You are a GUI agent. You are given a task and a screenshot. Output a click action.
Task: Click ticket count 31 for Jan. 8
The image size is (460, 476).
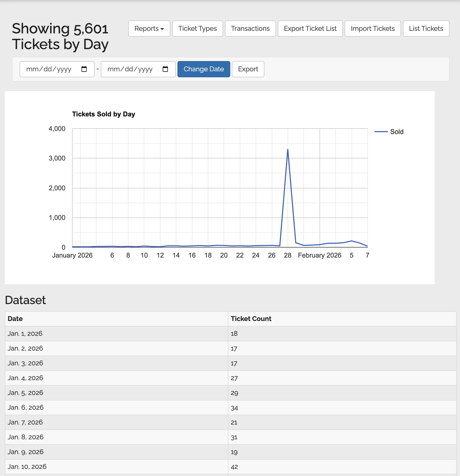click(342, 437)
